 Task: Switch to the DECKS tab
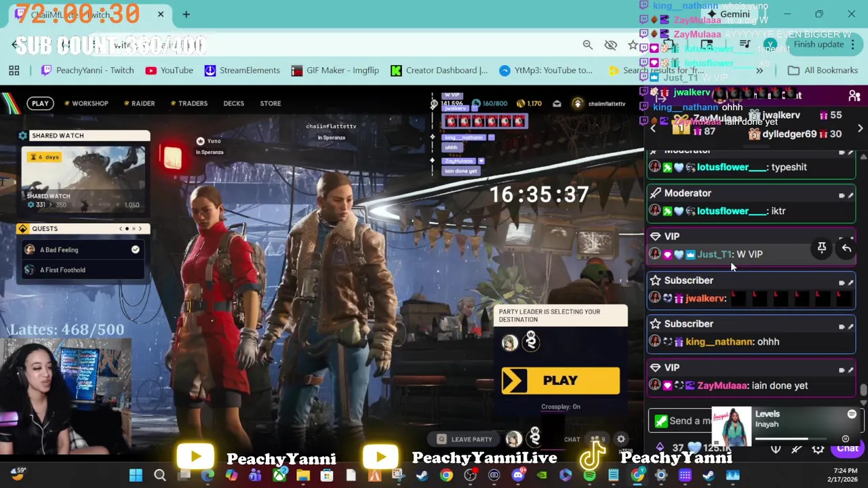pos(233,103)
